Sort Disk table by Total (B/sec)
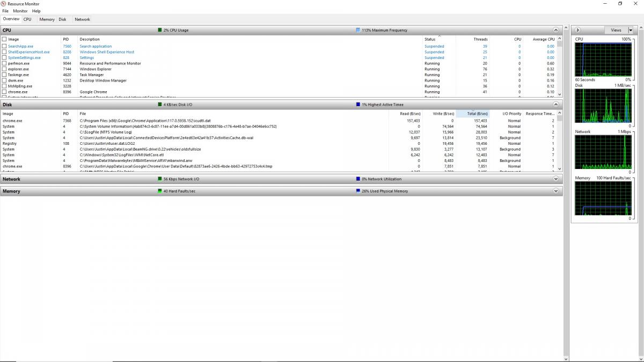The image size is (644, 362). tap(473, 114)
